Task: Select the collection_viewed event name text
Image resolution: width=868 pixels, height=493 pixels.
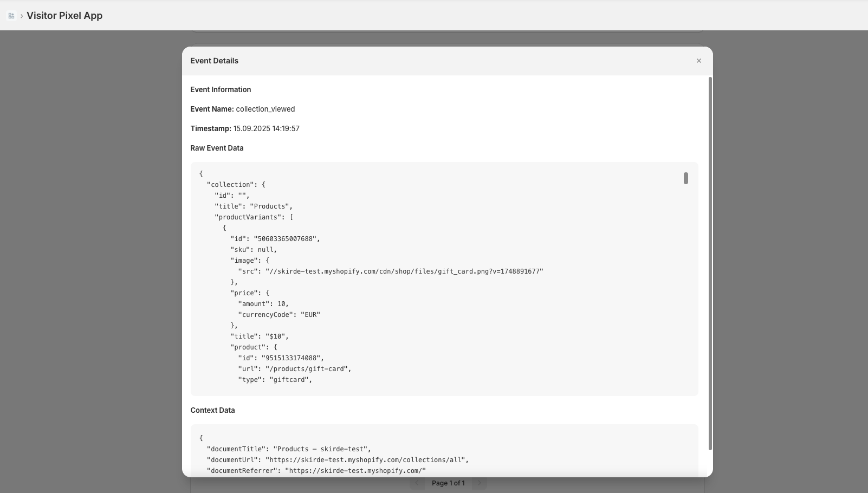Action: click(x=265, y=109)
